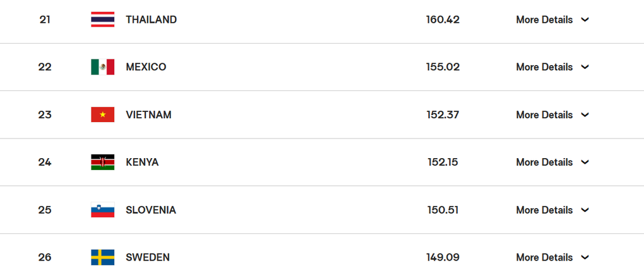Click Thailand's score 160.42

point(443,20)
